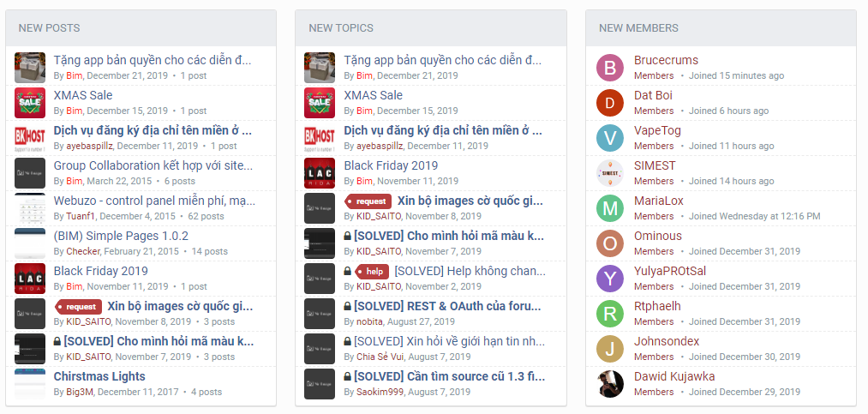Click BKHOST thumbnail in New Topics
This screenshot has height=414, width=868.
click(320, 138)
